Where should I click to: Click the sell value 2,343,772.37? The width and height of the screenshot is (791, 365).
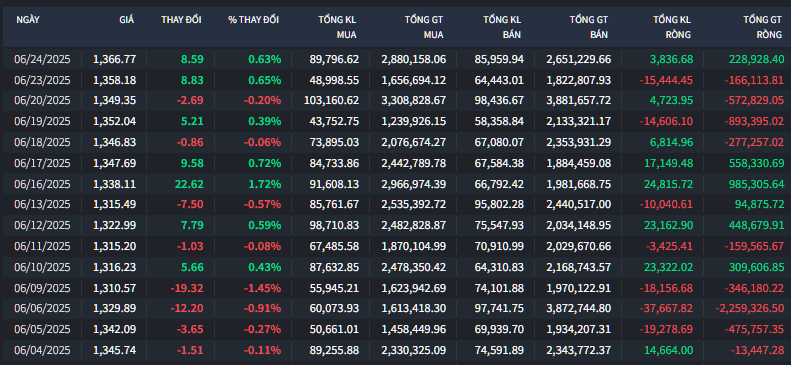(x=579, y=350)
